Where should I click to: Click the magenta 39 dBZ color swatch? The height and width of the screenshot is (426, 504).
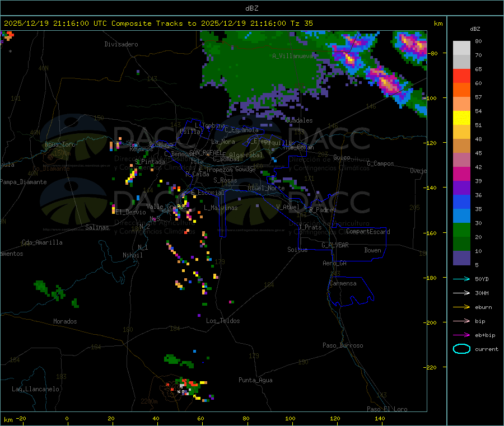461,174
